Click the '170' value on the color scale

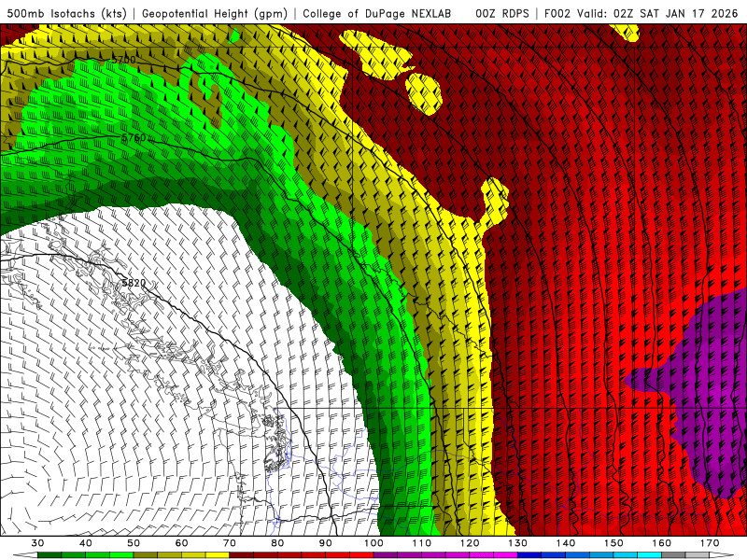tap(710, 543)
